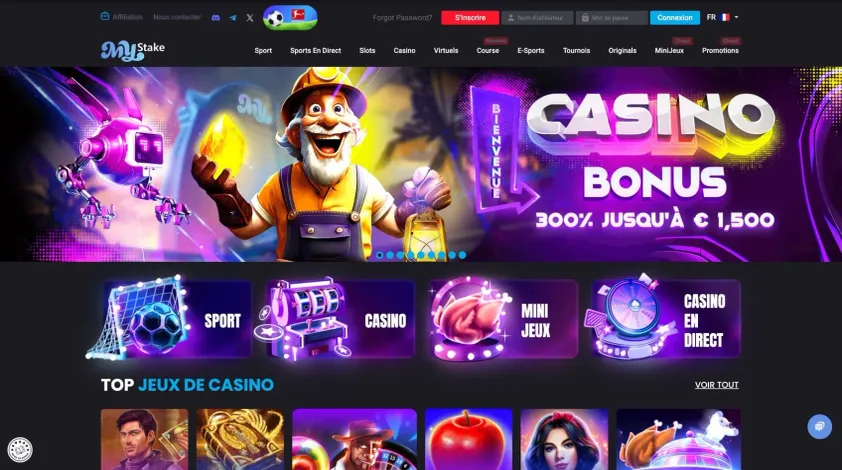Click the MyStake logo

(133, 50)
